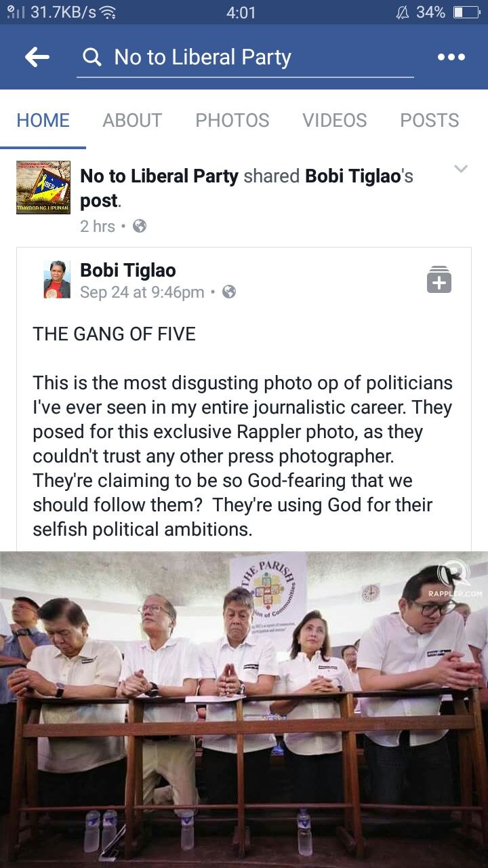
Task: Tap the Wi-Fi status icon
Action: click(107, 12)
